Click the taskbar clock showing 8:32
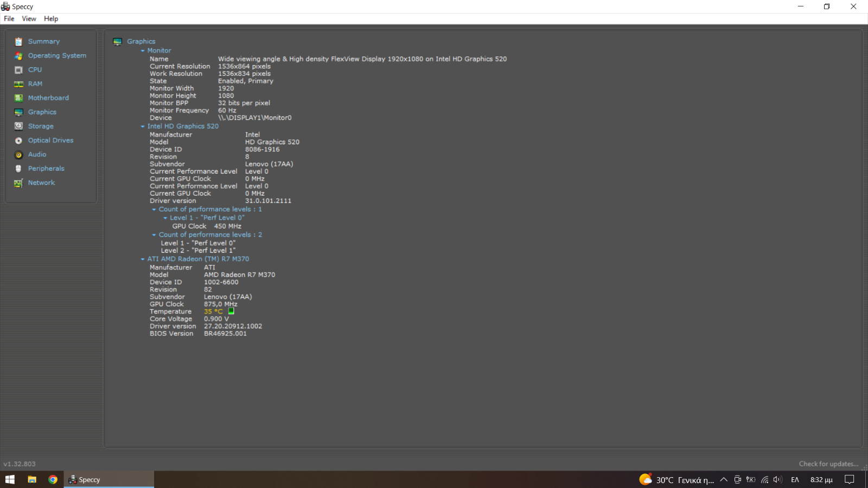Viewport: 868px width, 488px height. pos(821,479)
